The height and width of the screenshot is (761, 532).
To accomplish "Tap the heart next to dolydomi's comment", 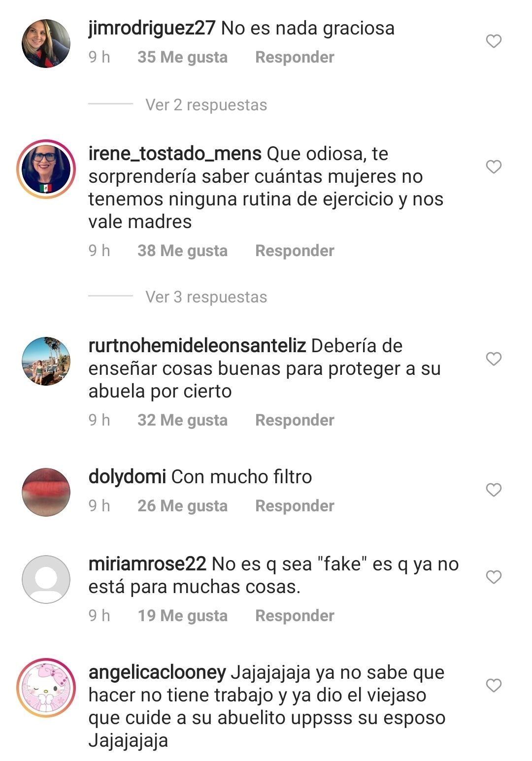I will tap(494, 490).
